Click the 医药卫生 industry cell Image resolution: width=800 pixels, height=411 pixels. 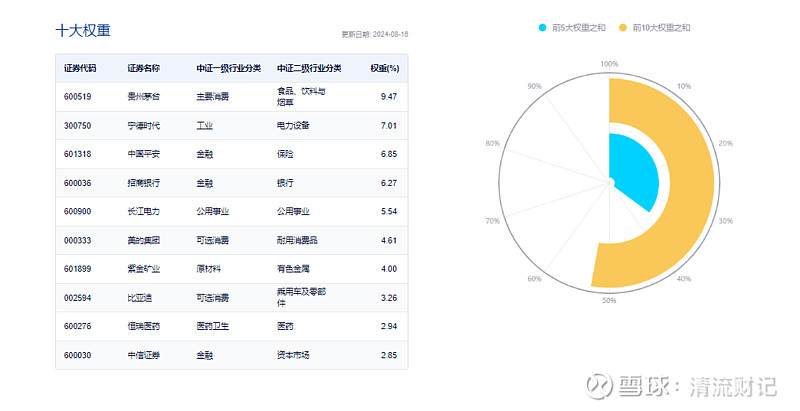(x=213, y=326)
